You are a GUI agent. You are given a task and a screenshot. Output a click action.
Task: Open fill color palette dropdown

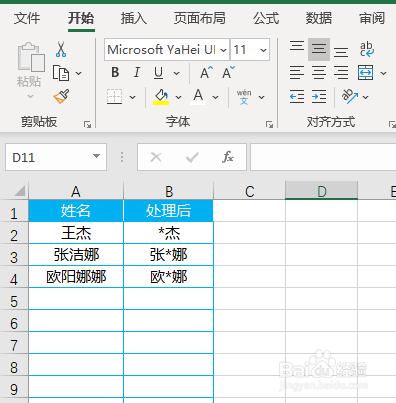(179, 97)
